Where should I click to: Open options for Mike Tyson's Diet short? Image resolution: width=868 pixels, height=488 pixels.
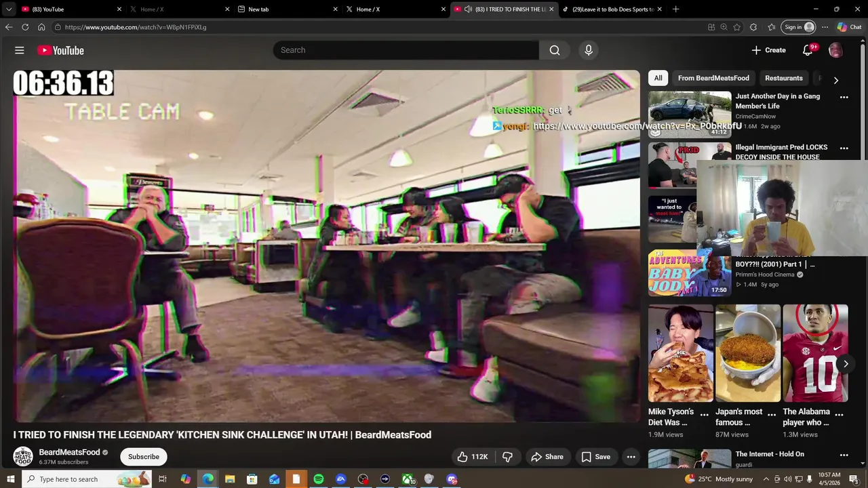click(x=705, y=414)
